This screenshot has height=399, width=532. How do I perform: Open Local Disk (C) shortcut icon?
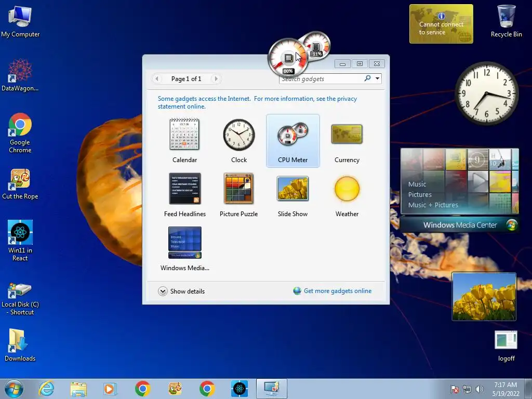point(20,299)
